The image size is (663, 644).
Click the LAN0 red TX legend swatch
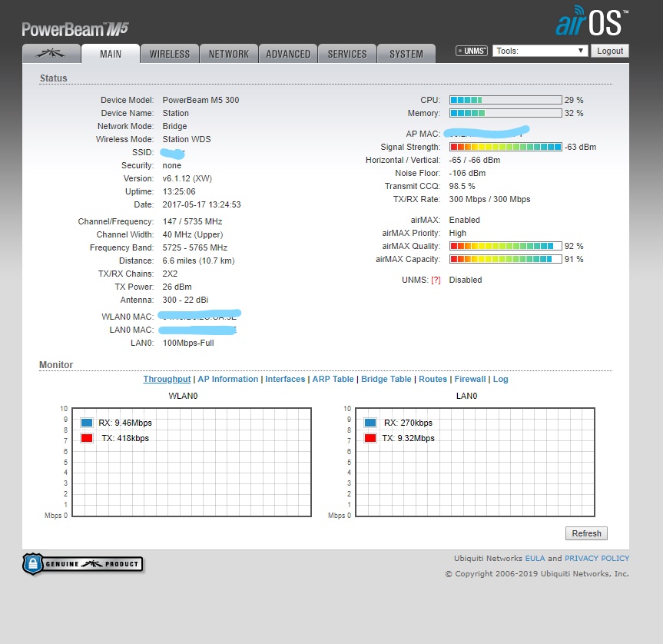tap(370, 438)
